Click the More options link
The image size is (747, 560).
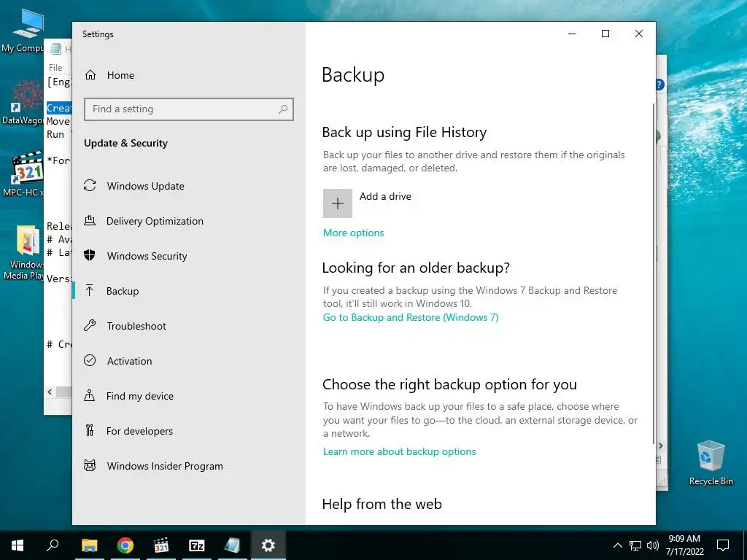[354, 233]
